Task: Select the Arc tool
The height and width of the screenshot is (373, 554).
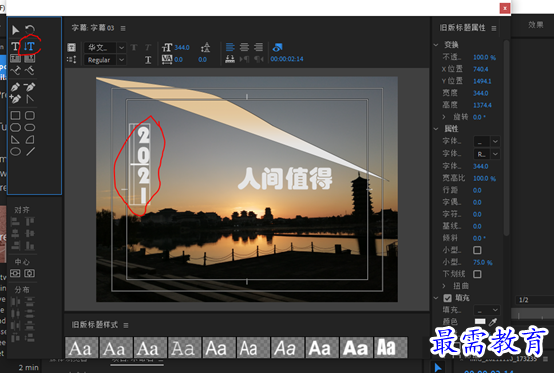Action: [x=30, y=140]
